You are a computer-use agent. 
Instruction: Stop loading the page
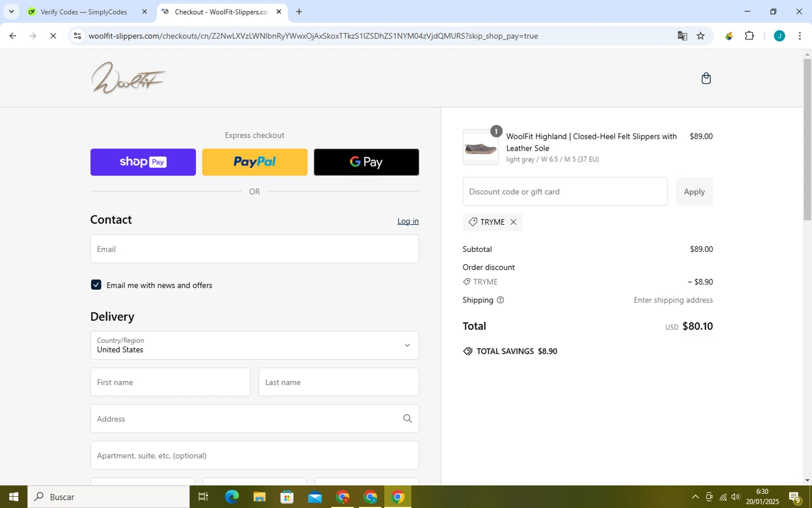53,36
